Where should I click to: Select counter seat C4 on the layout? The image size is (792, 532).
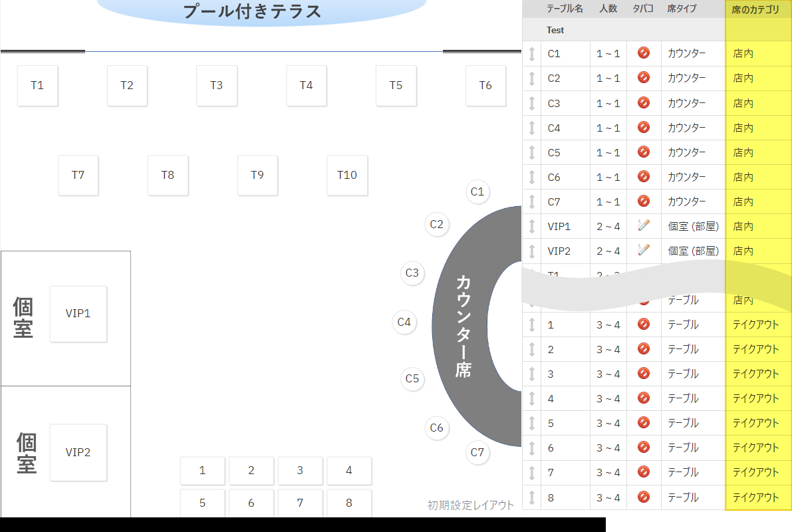pyautogui.click(x=404, y=323)
